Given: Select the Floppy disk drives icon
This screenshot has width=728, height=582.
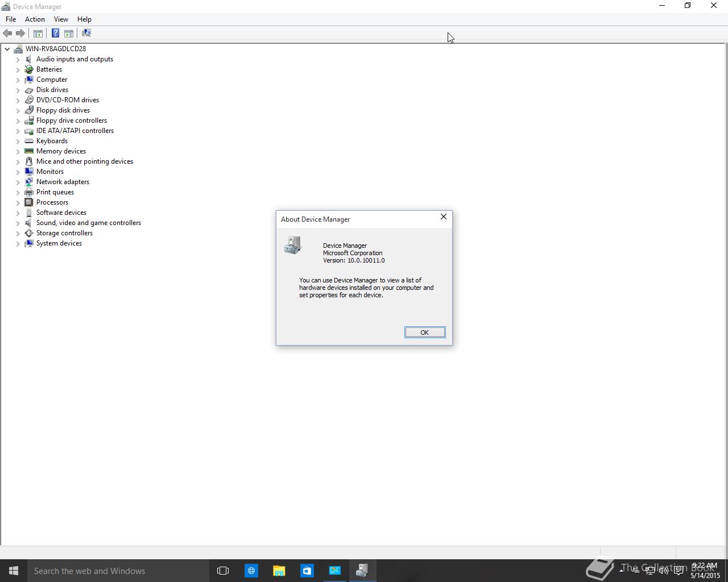Looking at the screenshot, I should [29, 110].
